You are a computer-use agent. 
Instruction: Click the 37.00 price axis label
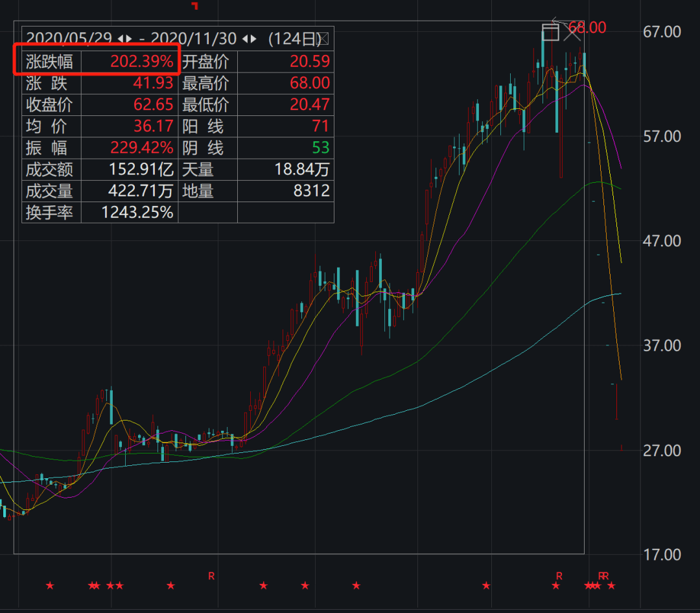(x=662, y=345)
